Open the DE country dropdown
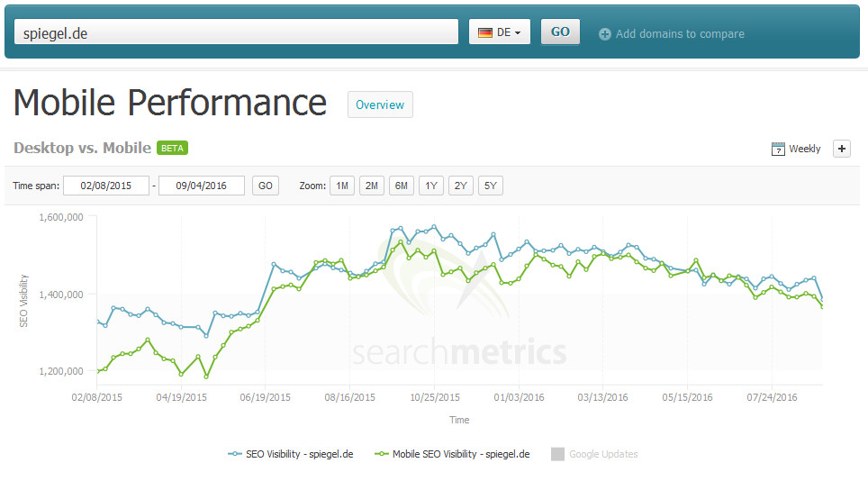Screen dimensions: 868x481 point(500,32)
